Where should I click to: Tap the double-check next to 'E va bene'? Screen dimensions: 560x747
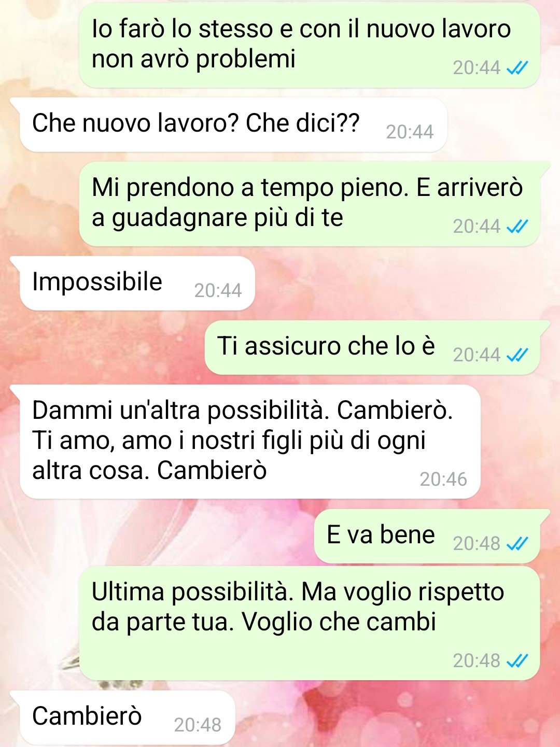pyautogui.click(x=517, y=544)
